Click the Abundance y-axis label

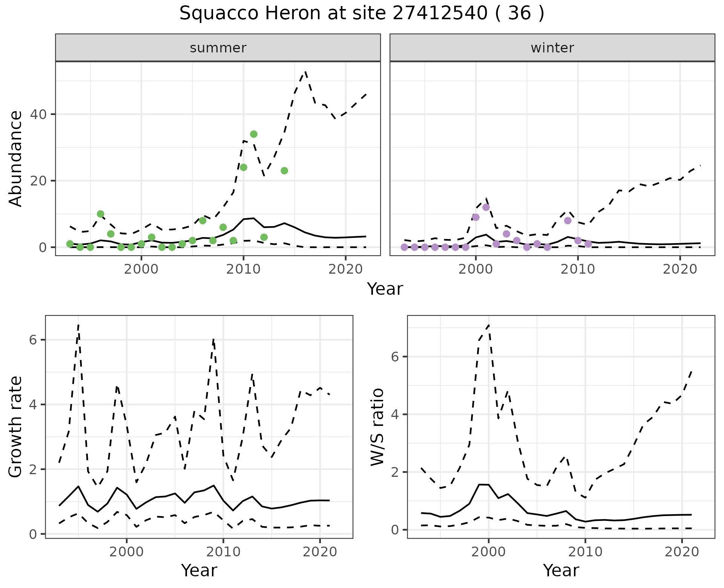coord(16,159)
